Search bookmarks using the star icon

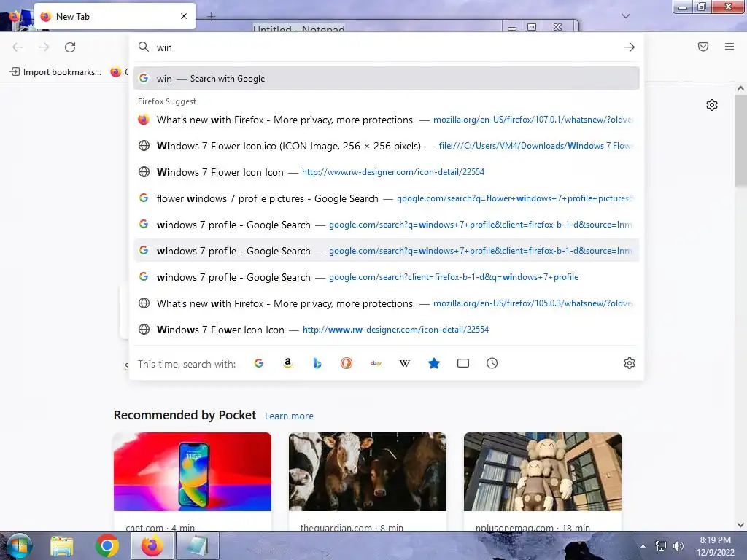434,363
